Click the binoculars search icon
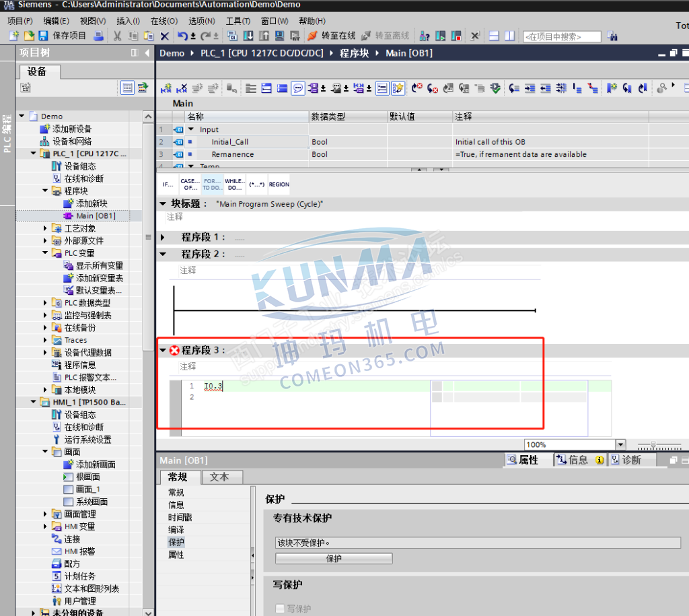Screen dimensions: 689x616 (612, 36)
